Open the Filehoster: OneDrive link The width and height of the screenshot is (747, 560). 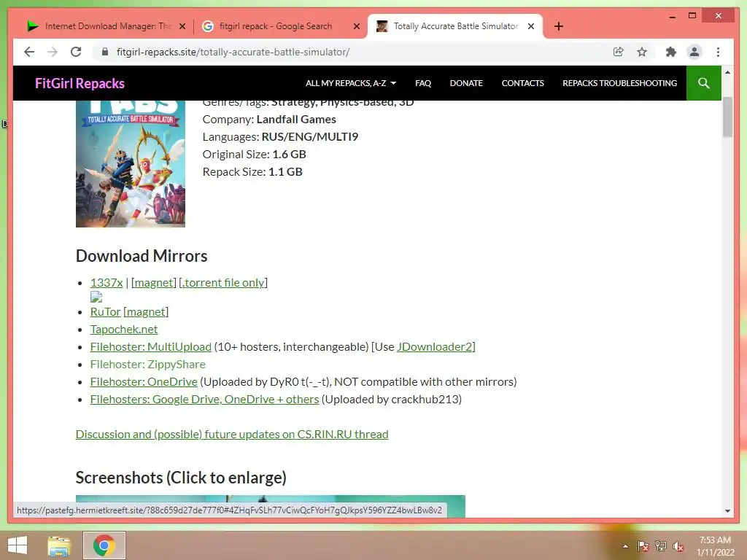pyautogui.click(x=144, y=382)
